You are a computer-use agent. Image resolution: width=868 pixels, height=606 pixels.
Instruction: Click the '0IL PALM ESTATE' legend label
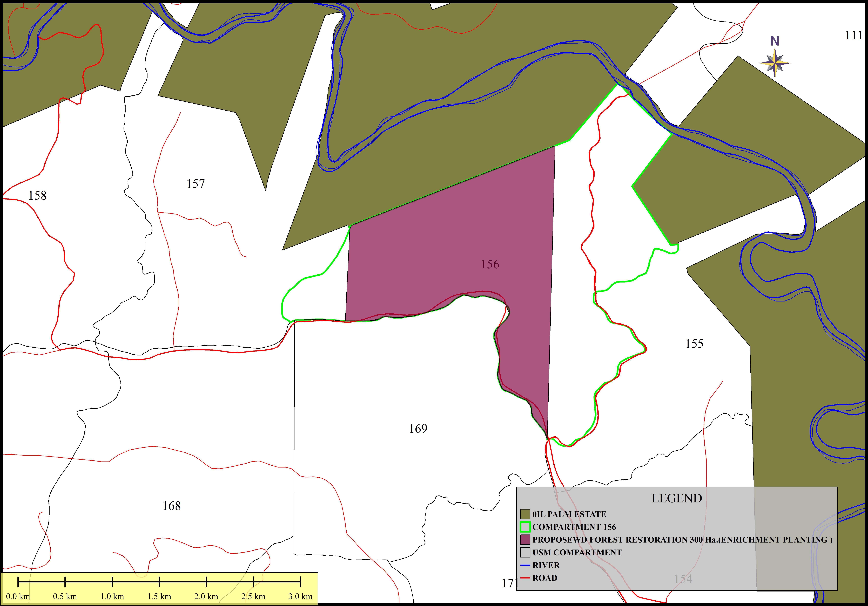tap(569, 514)
